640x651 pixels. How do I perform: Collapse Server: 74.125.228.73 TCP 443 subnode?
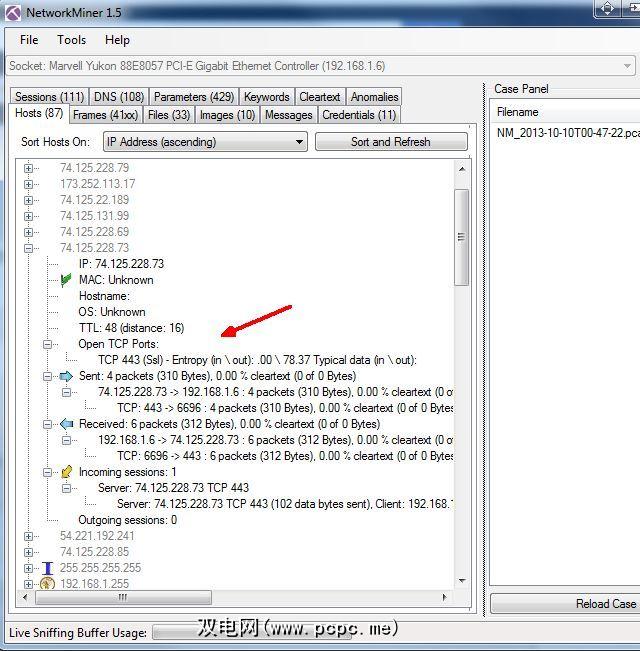pyautogui.click(x=66, y=488)
